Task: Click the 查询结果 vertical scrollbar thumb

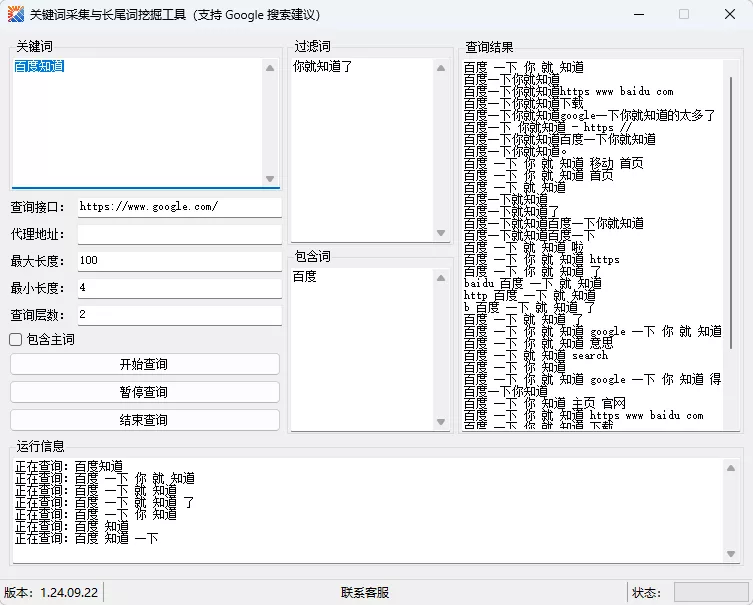Action: 731,213
